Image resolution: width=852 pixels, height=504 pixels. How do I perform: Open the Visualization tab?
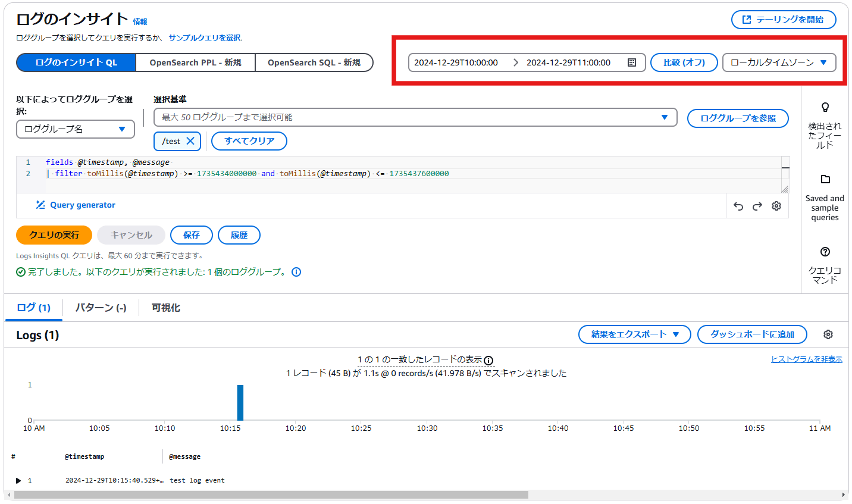[x=165, y=308]
